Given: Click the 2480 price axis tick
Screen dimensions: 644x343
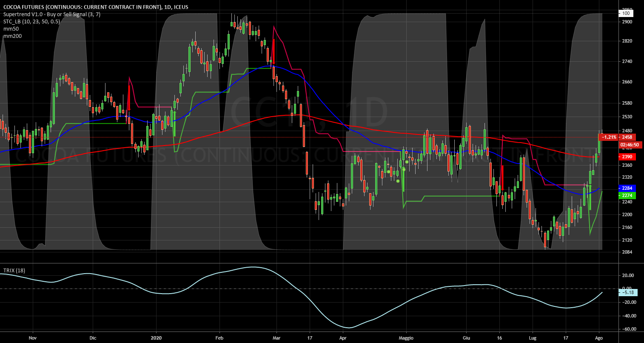Looking at the screenshot, I should (x=627, y=131).
